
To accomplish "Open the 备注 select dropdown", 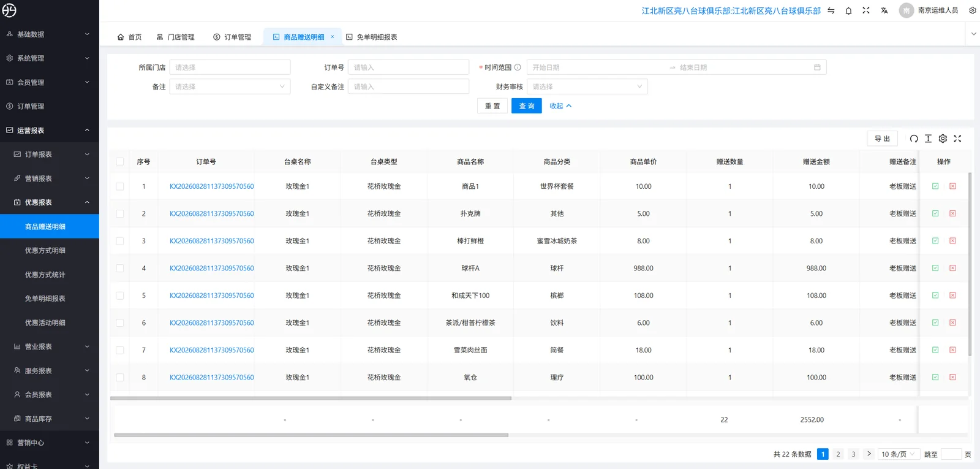I will [230, 86].
